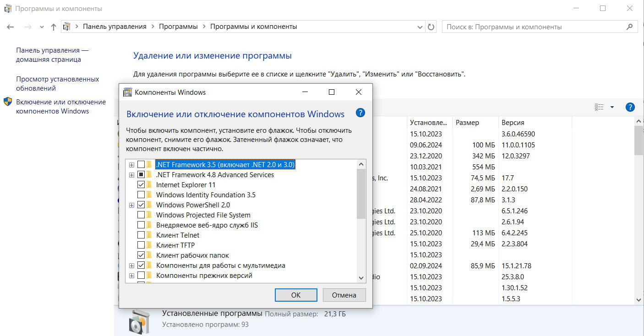Viewport: 644px width, 336px height.
Task: Expand the Windows PowerShell 2.0 tree node
Action: tap(132, 205)
